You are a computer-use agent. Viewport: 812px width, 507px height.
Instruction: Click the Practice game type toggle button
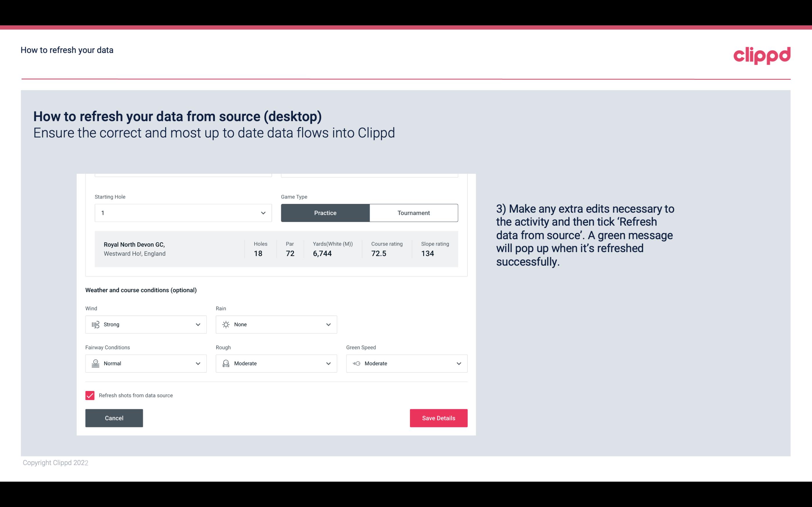pyautogui.click(x=325, y=213)
